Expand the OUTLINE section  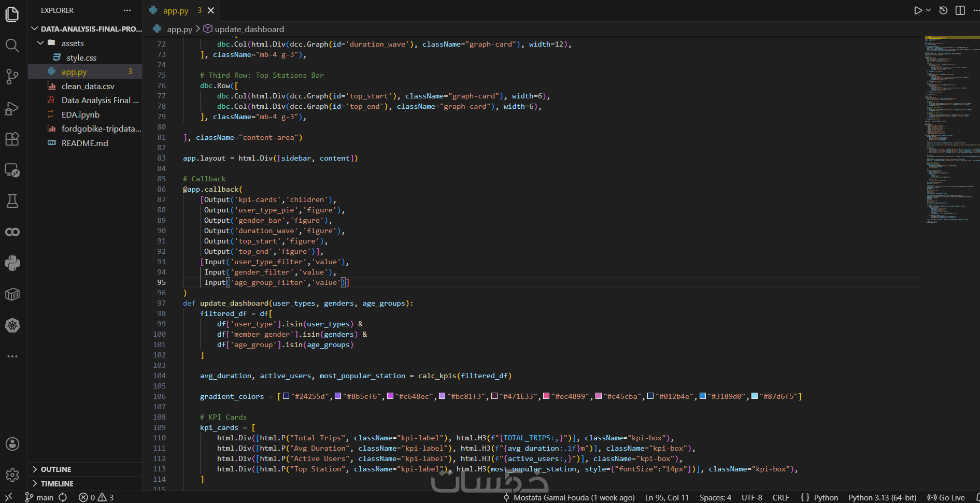pyautogui.click(x=85, y=469)
